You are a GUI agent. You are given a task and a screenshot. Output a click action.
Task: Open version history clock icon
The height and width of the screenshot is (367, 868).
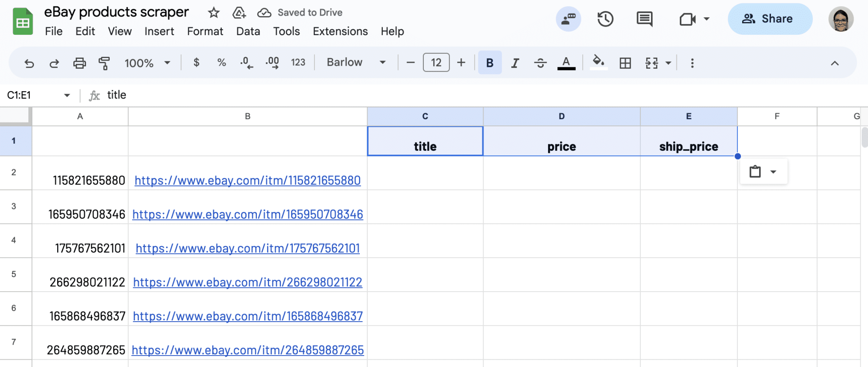(x=605, y=19)
